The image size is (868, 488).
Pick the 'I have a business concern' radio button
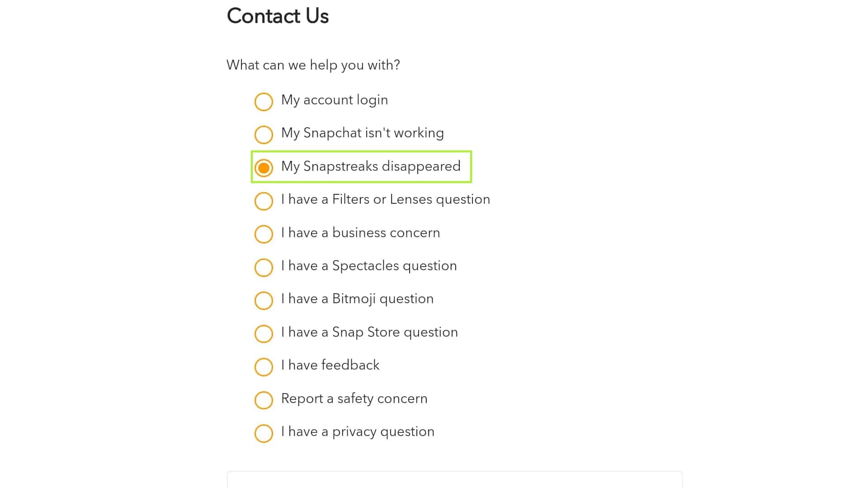click(x=264, y=234)
